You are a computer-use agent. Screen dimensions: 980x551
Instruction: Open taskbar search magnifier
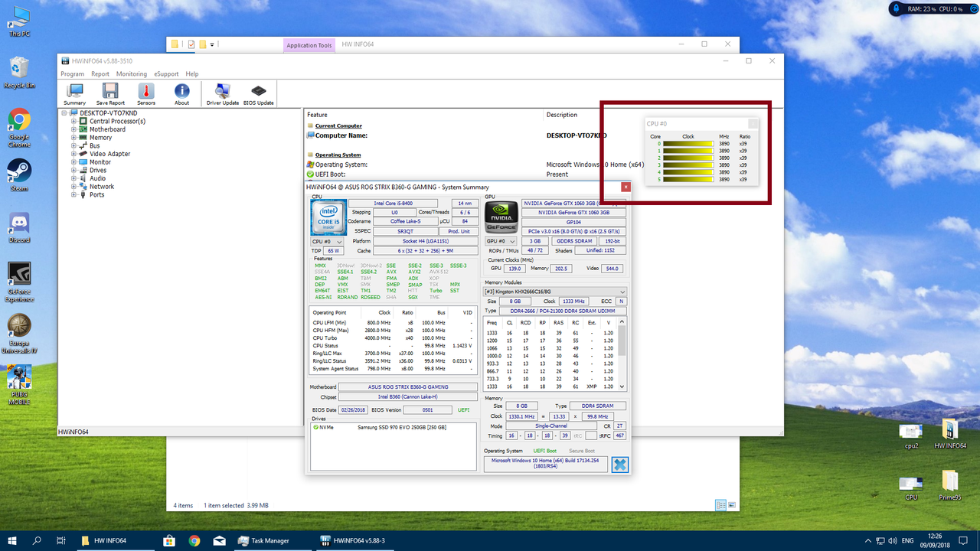pos(37,540)
